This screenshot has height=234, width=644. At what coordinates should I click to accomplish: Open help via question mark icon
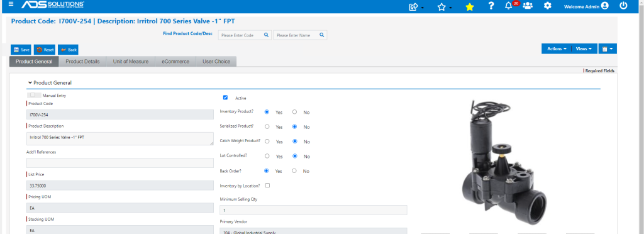(491, 6)
